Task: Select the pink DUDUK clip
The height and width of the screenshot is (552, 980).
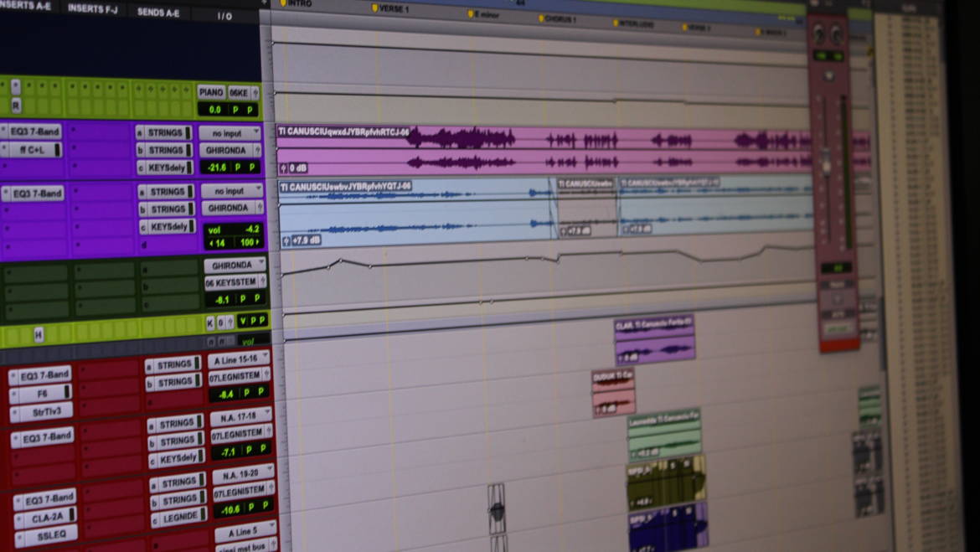Action: coord(614,393)
